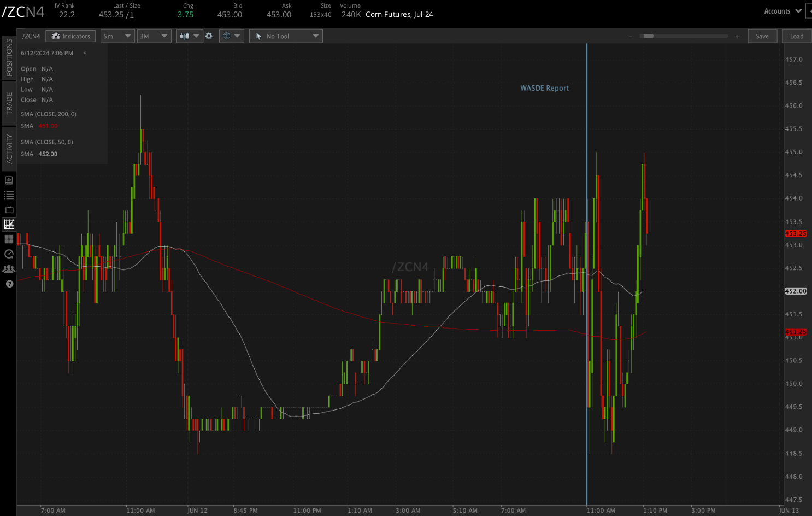Click the Volume 240K value
Screen dimensions: 812x516
point(351,15)
